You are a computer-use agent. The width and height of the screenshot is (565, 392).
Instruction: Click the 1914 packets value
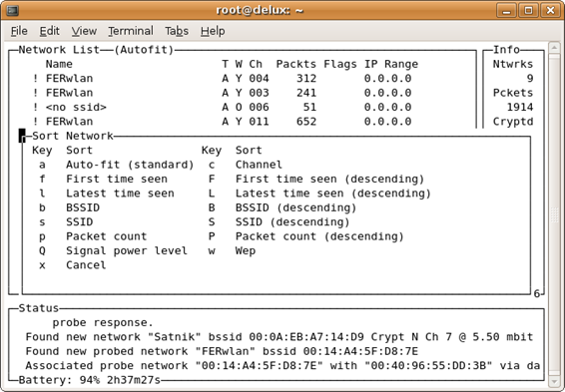click(x=520, y=107)
